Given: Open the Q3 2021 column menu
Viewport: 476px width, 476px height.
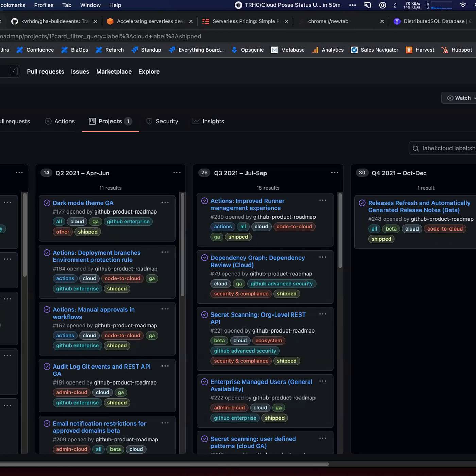Looking at the screenshot, I should coord(335,173).
